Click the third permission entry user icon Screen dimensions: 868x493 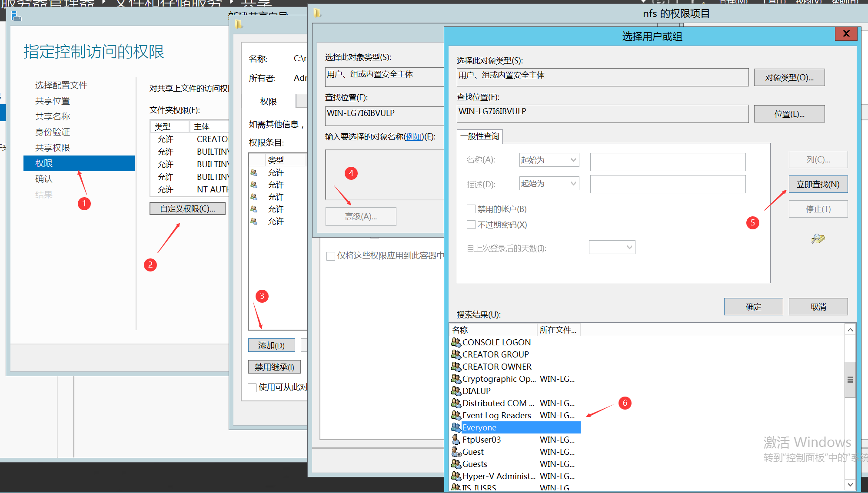coord(254,197)
